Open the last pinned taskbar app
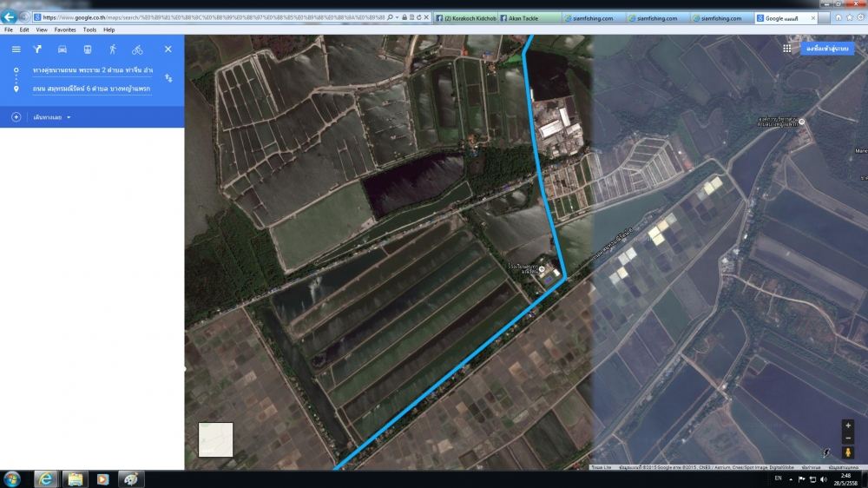 131,479
